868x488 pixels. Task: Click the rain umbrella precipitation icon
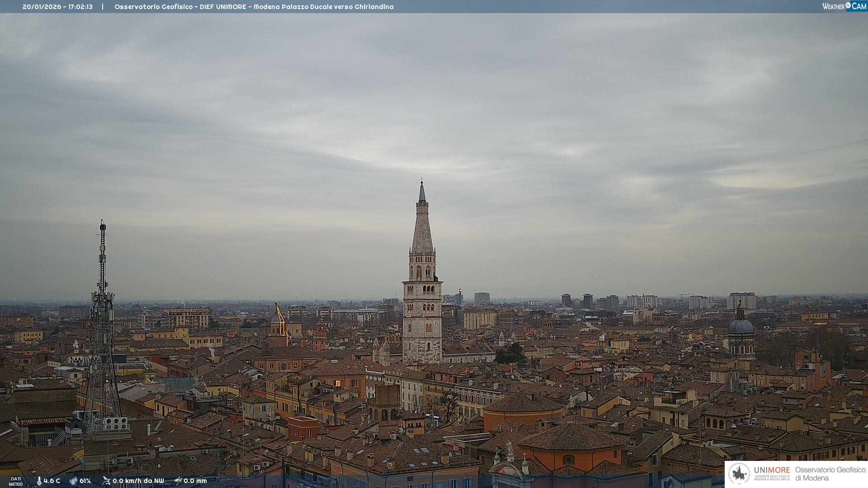(x=178, y=481)
